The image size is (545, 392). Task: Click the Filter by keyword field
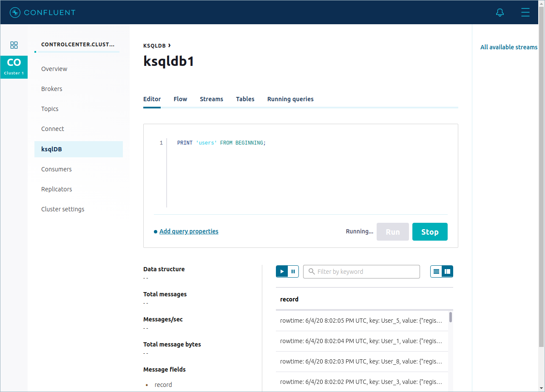pyautogui.click(x=361, y=271)
